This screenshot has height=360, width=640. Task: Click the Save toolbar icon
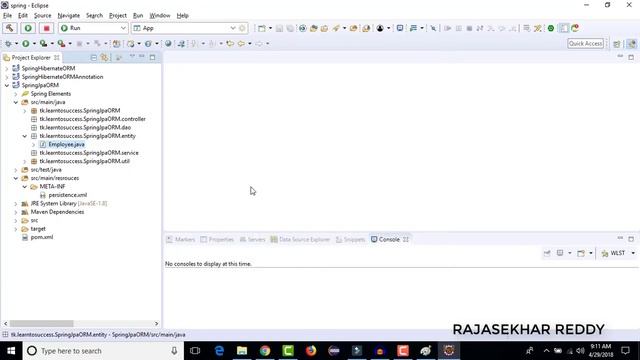(x=280, y=28)
